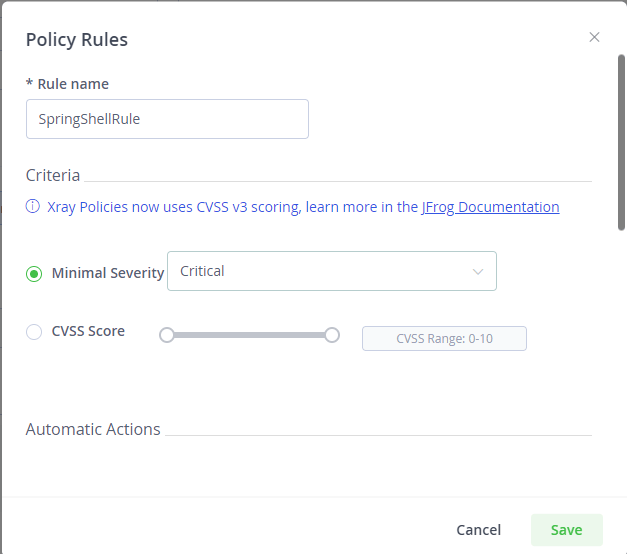
Task: Close the Policy Rules dialog
Action: click(594, 37)
